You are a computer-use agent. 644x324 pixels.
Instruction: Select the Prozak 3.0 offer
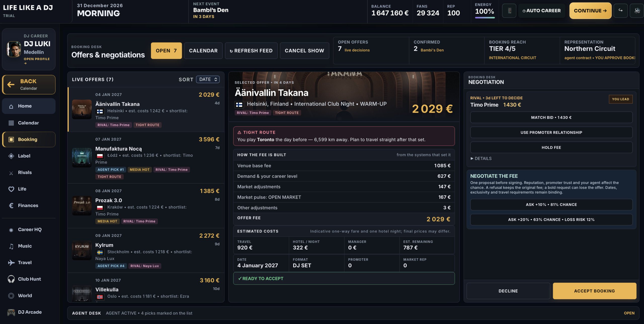tap(146, 206)
